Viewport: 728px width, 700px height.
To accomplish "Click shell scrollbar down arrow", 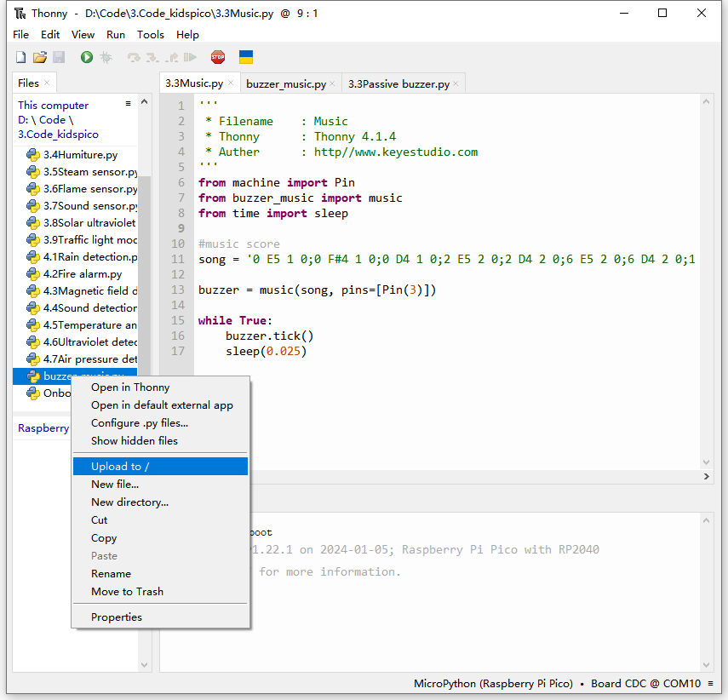I will click(x=706, y=665).
